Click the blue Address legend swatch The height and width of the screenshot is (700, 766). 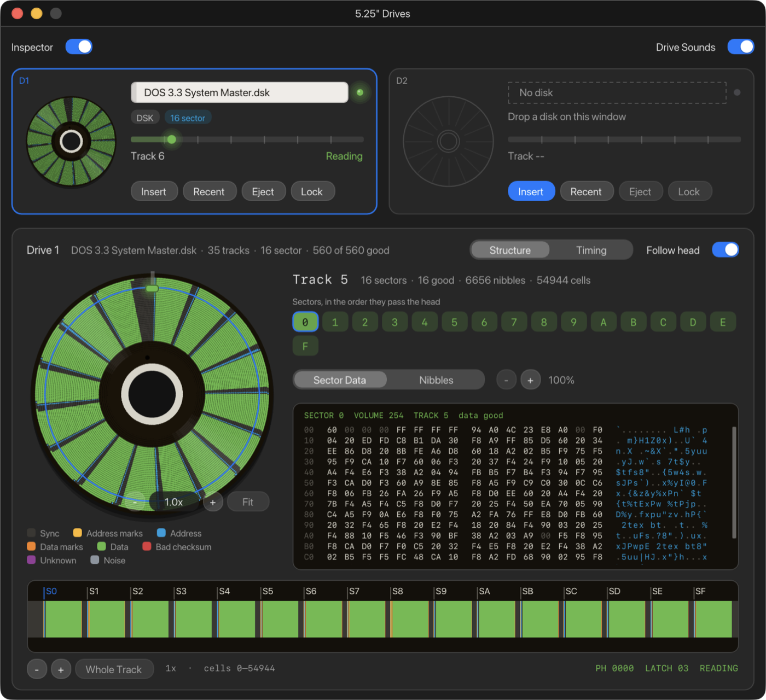(161, 533)
